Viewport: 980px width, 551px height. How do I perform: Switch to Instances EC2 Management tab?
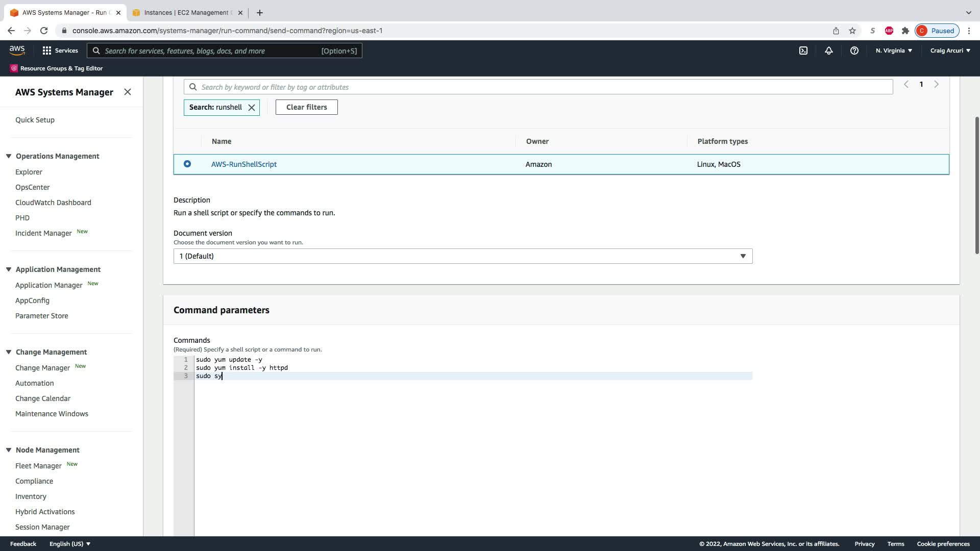click(x=186, y=12)
